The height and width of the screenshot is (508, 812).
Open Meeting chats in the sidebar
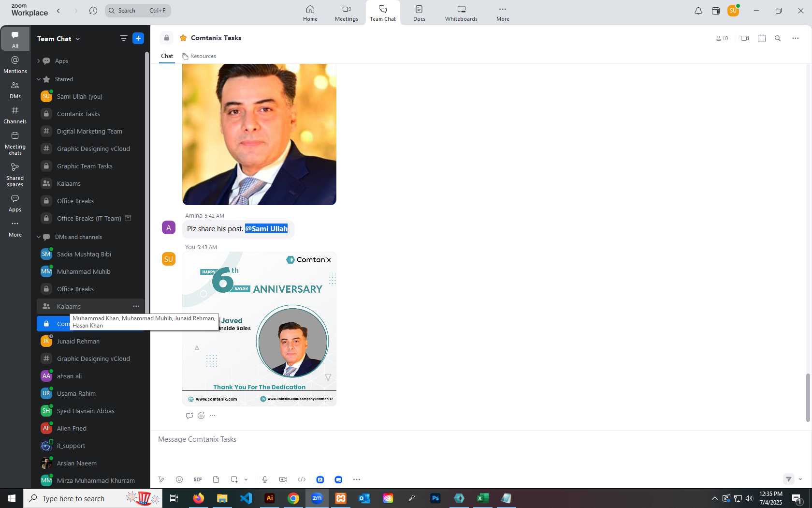(15, 143)
